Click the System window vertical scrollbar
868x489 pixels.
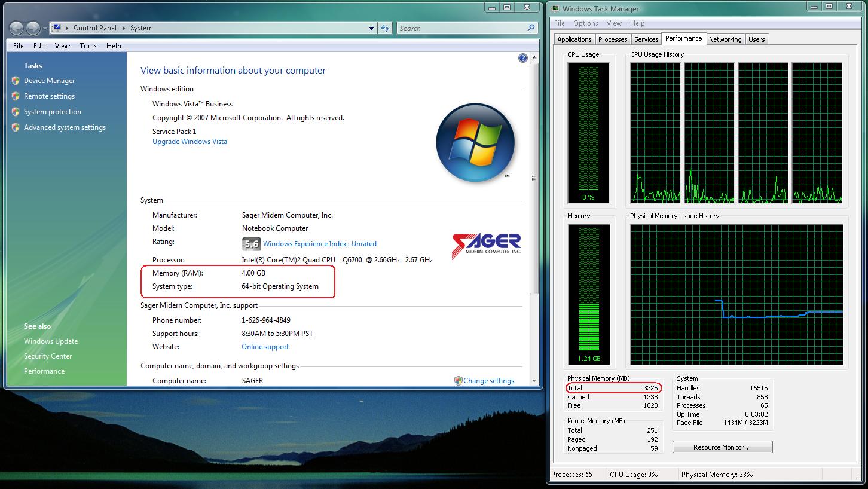tap(534, 178)
